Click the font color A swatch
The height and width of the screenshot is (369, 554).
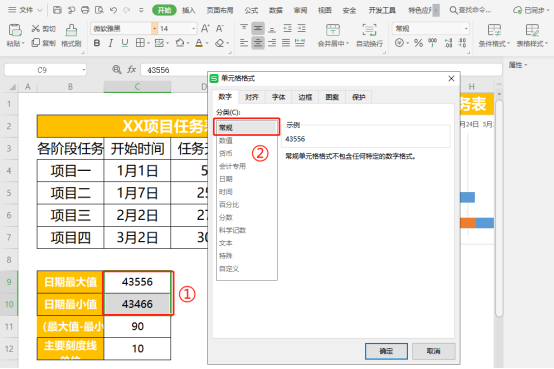[199, 43]
